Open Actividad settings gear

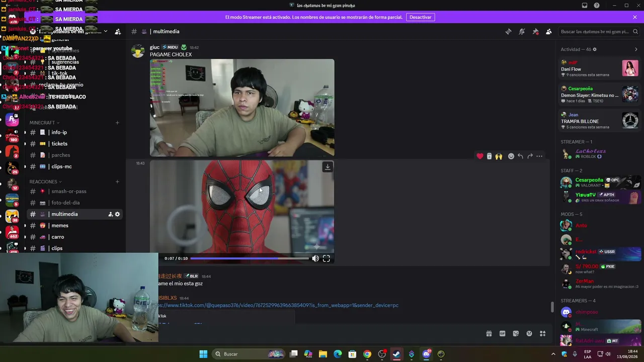(595, 49)
